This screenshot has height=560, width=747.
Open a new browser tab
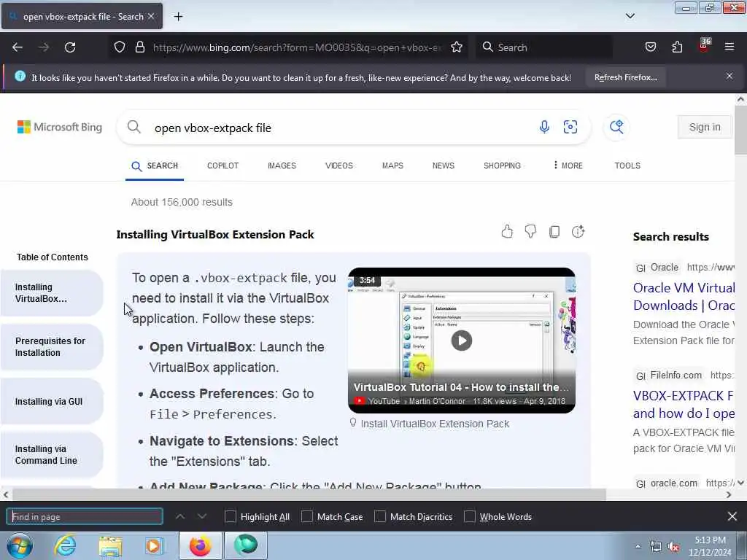point(178,16)
